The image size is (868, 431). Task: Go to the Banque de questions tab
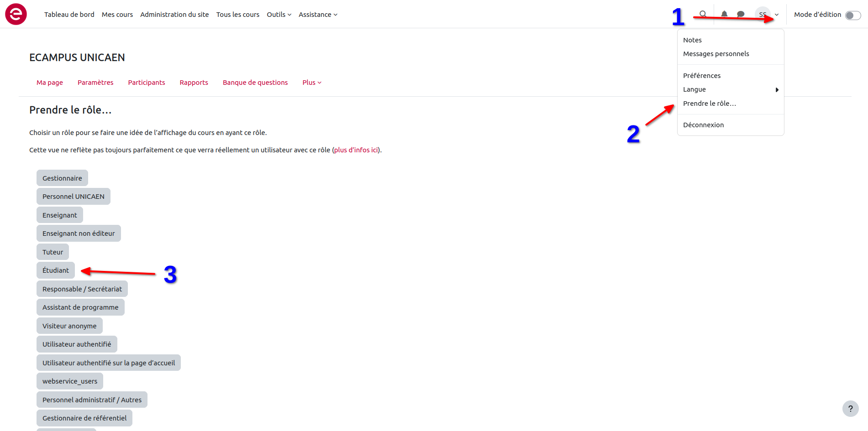tap(255, 83)
